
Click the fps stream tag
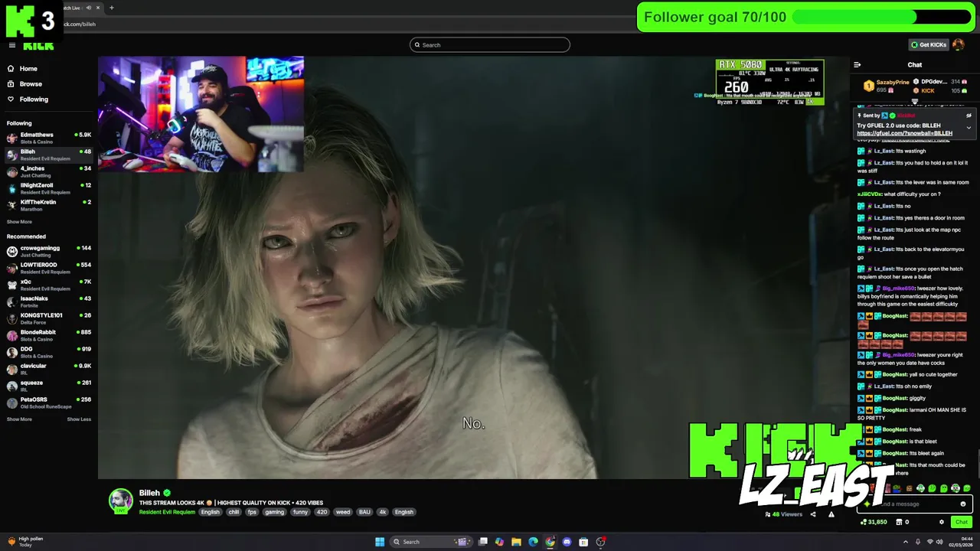coord(252,512)
